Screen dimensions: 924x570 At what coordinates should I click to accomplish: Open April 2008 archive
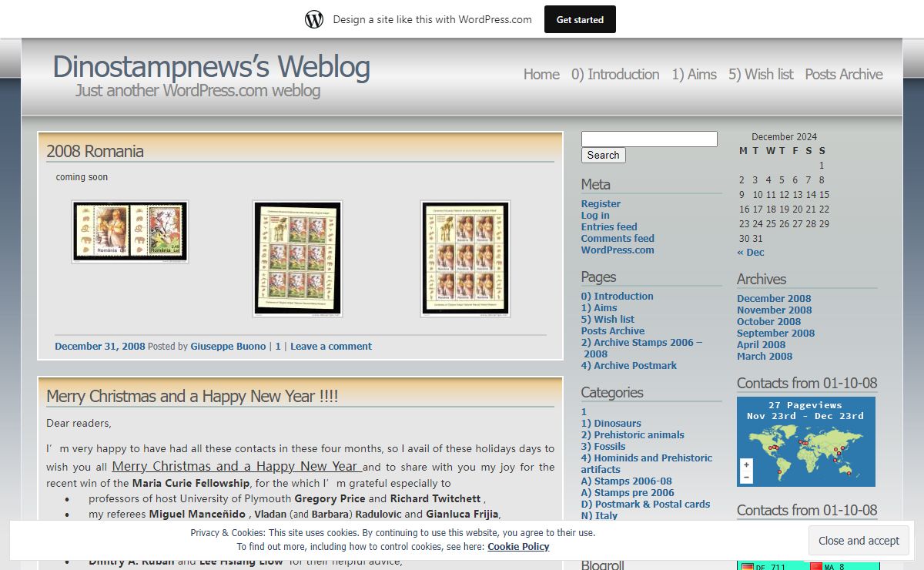click(x=761, y=345)
